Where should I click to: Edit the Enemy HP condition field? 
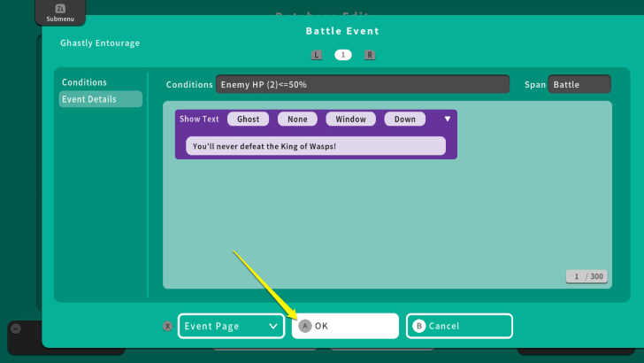point(362,84)
